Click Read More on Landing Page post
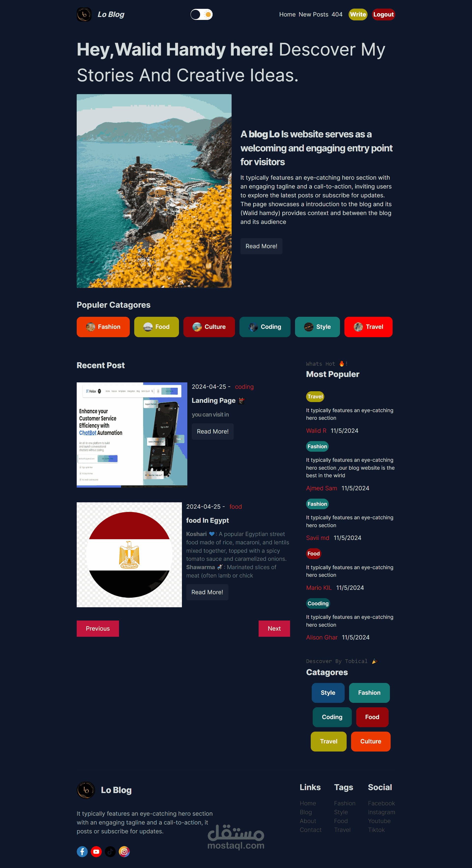This screenshot has height=868, width=472. [212, 431]
